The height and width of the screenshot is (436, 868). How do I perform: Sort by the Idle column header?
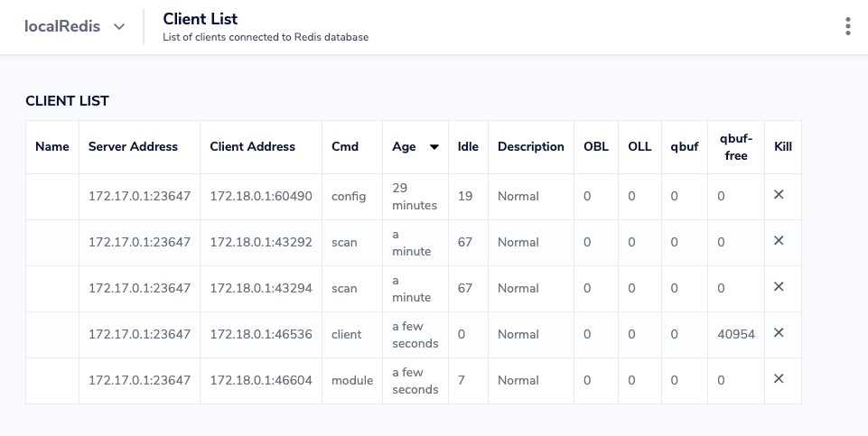point(468,146)
